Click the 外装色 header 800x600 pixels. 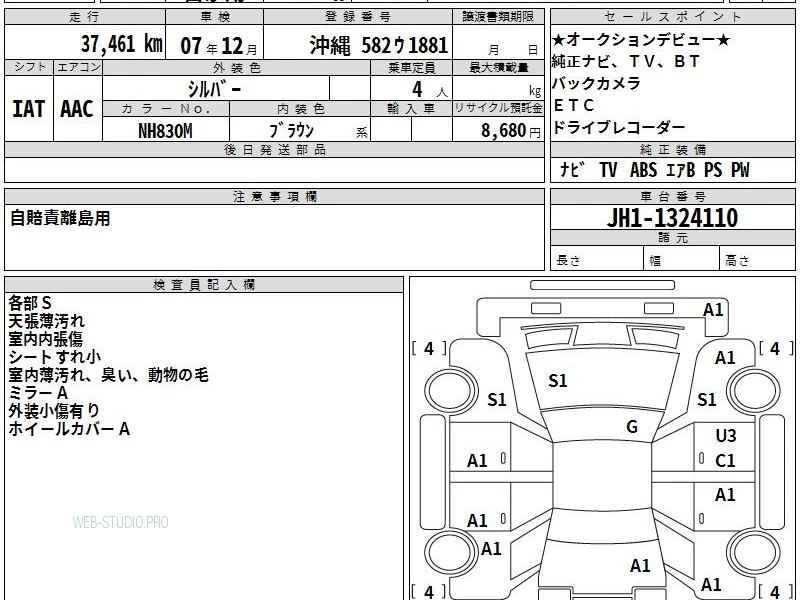tap(237, 67)
